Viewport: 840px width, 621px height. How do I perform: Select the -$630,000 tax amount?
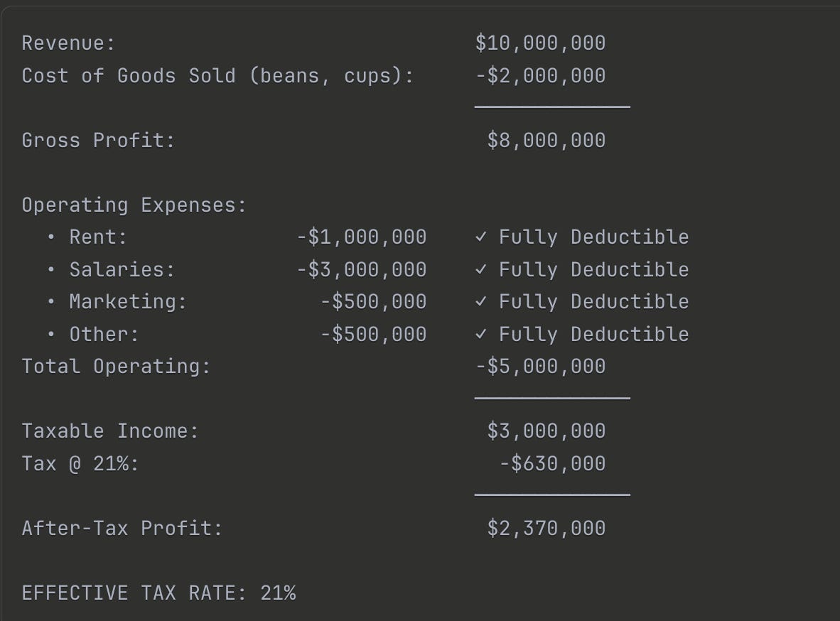point(552,463)
